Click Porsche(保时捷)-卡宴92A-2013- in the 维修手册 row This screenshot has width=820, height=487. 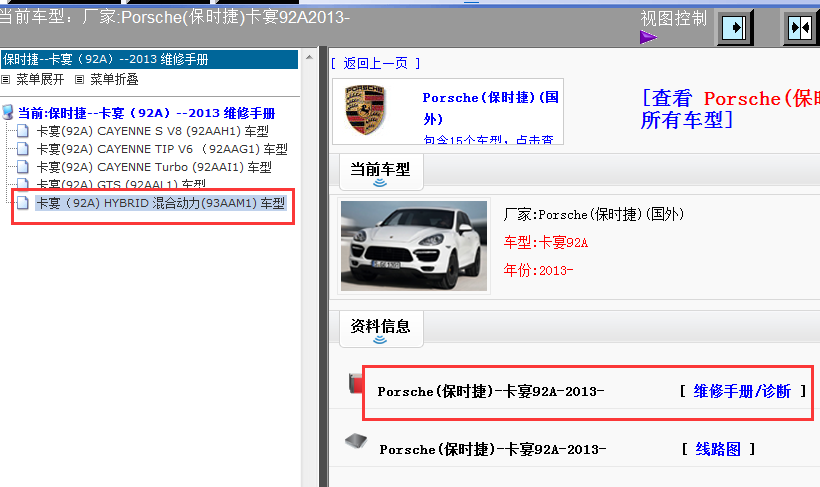point(491,391)
